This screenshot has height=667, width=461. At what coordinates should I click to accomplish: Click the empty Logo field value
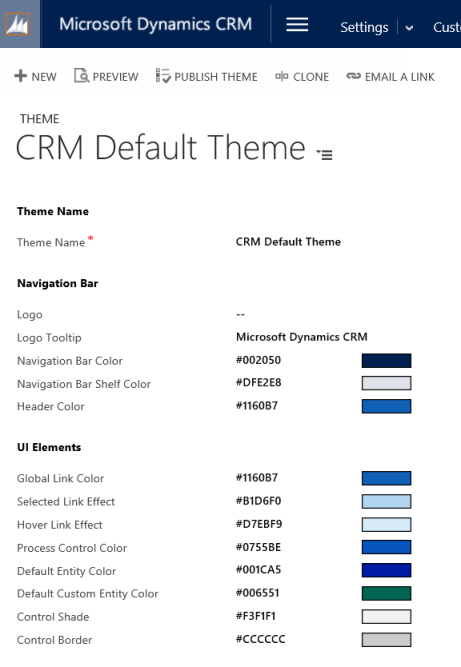(x=240, y=314)
